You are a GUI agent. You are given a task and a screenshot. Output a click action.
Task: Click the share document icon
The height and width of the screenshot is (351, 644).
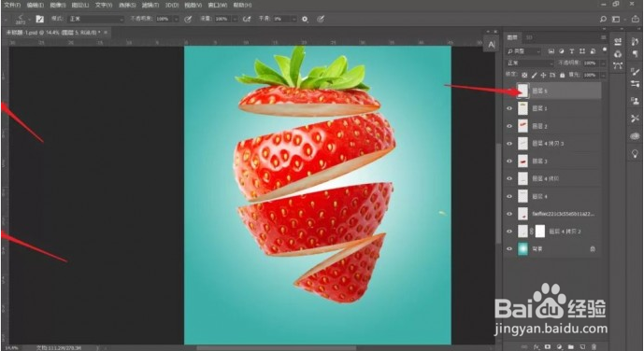coord(635,19)
